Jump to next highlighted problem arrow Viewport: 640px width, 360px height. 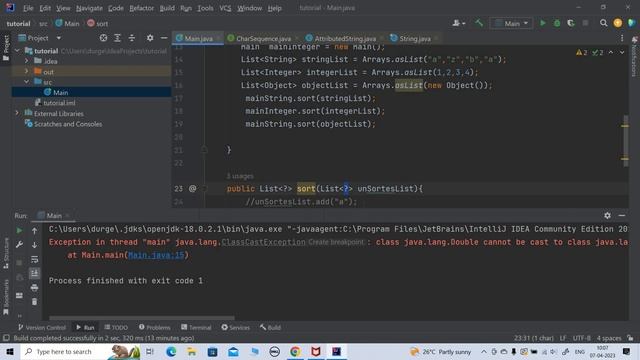tap(622, 52)
